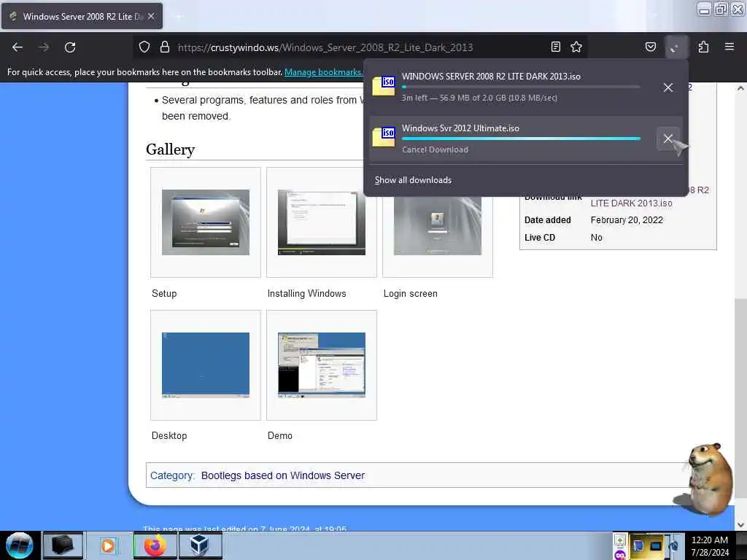Select the Windows Server 2008 R2 Lite tab
The width and height of the screenshot is (747, 560).
tap(82, 16)
